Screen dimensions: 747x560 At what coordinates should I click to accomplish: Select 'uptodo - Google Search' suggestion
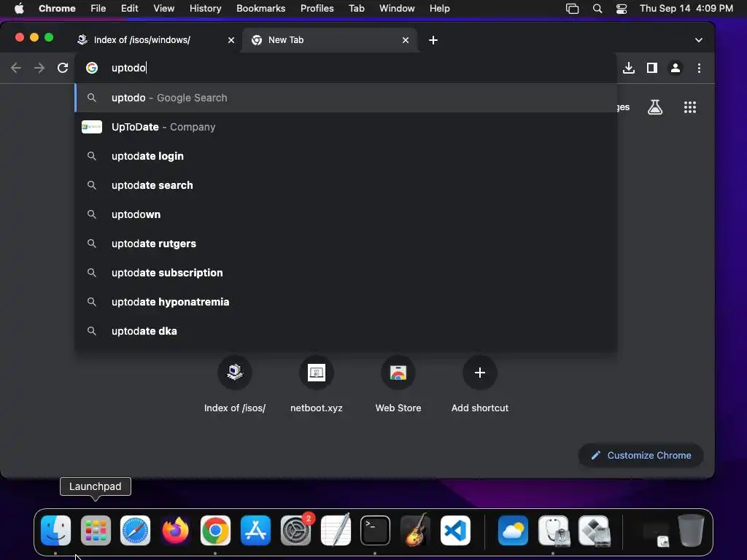346,98
